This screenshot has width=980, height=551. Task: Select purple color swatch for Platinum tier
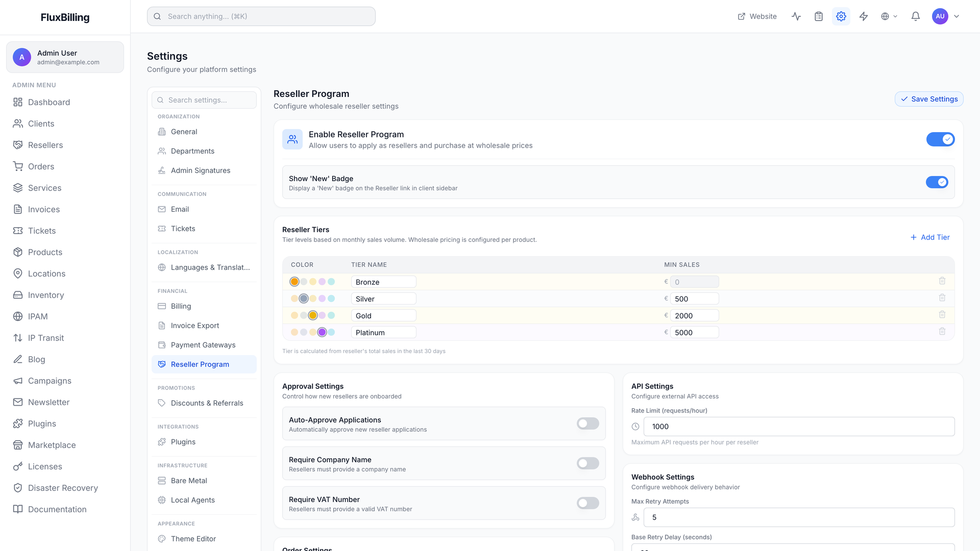(322, 332)
